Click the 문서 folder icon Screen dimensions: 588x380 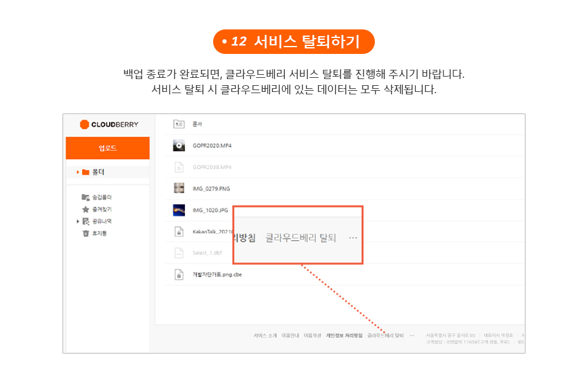[179, 124]
